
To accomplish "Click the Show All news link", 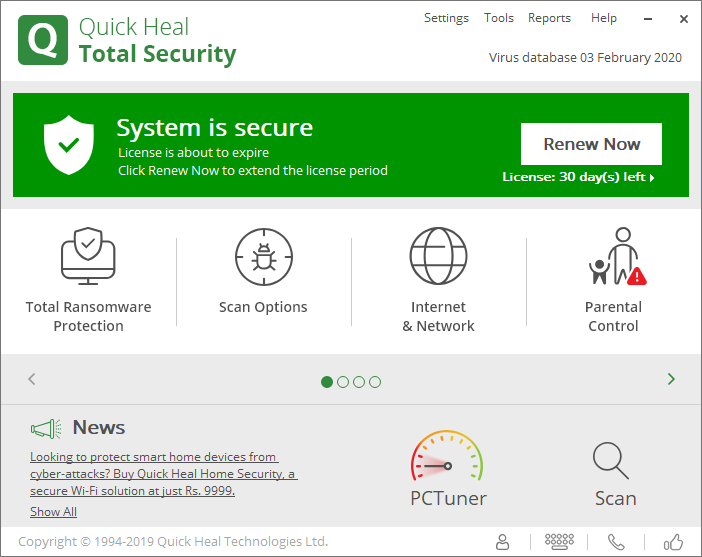I will (53, 512).
